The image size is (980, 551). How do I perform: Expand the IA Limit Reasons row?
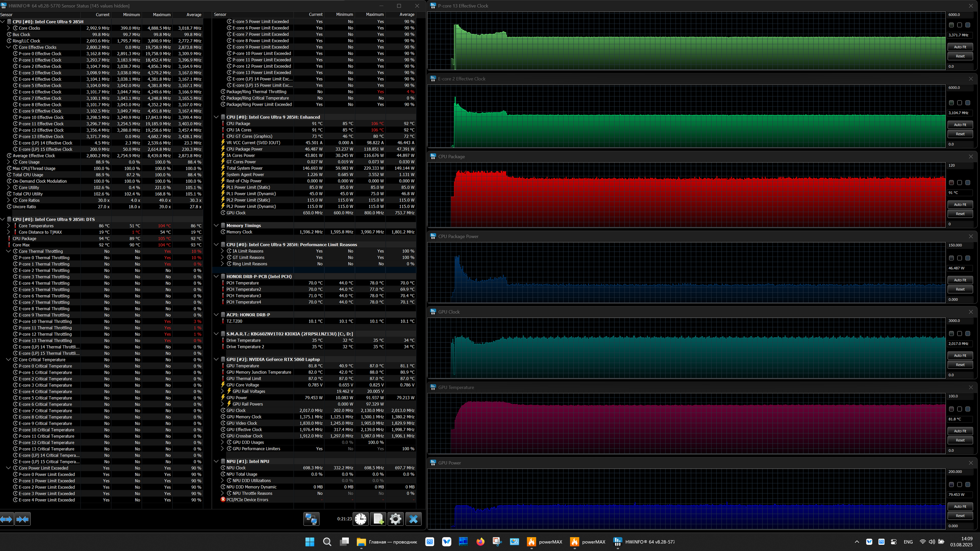222,251
